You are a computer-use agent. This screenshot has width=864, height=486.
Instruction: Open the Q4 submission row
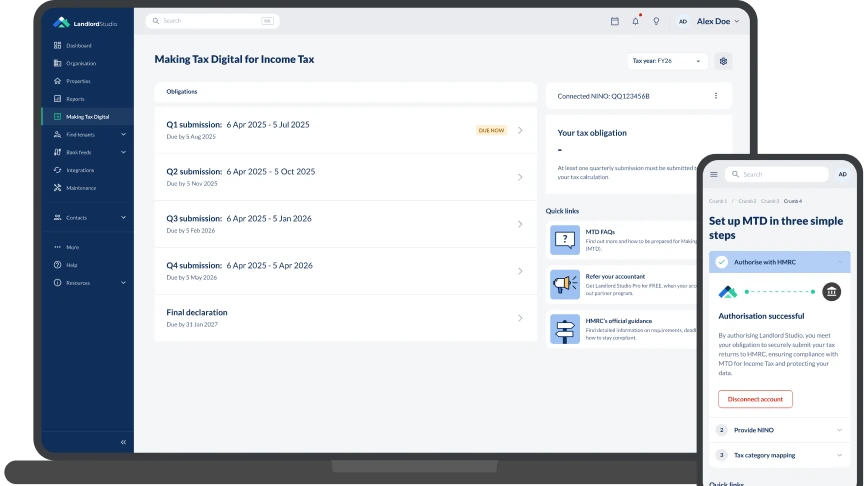point(345,271)
